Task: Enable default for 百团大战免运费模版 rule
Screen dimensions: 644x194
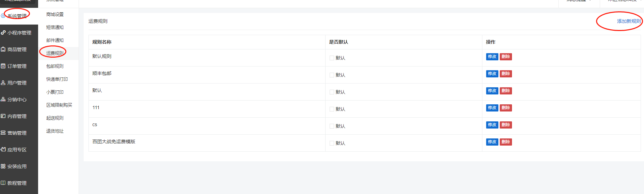Action: click(332, 143)
